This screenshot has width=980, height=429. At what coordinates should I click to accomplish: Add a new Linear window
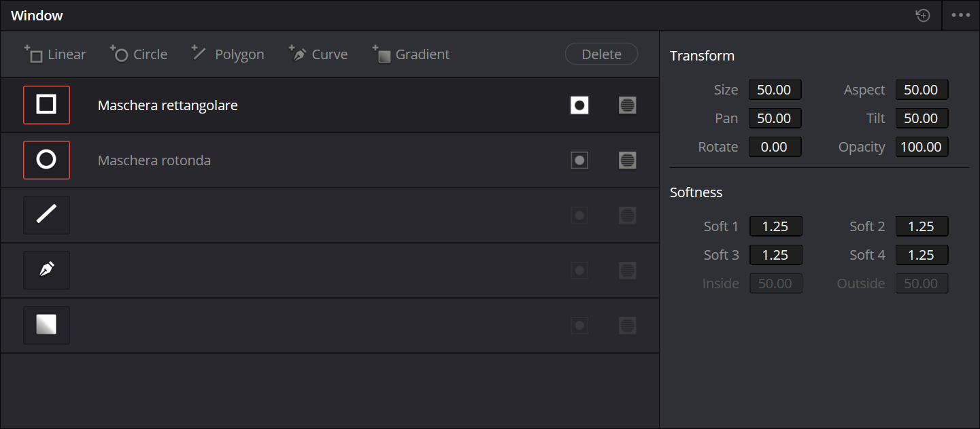click(x=55, y=54)
